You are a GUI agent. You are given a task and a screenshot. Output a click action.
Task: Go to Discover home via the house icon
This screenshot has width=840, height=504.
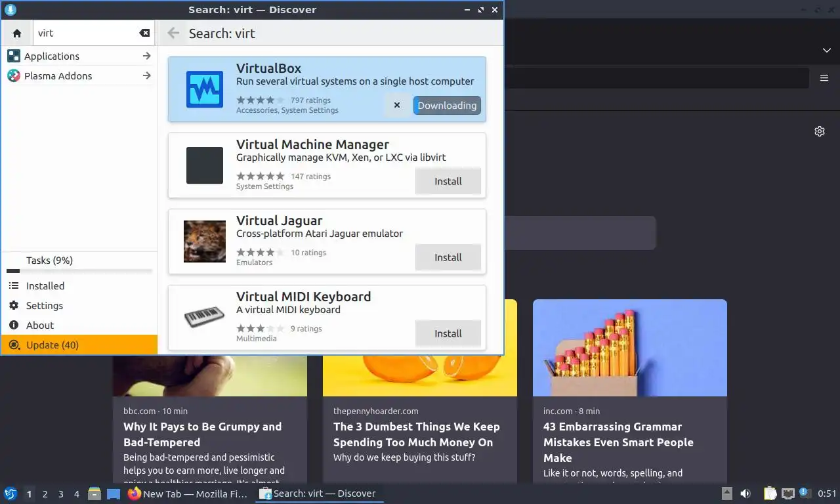click(17, 33)
